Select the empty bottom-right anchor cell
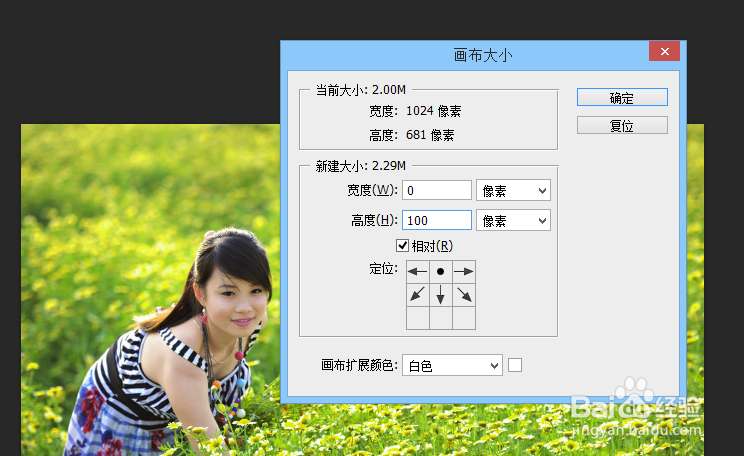Image resolution: width=744 pixels, height=456 pixels. pos(464,318)
